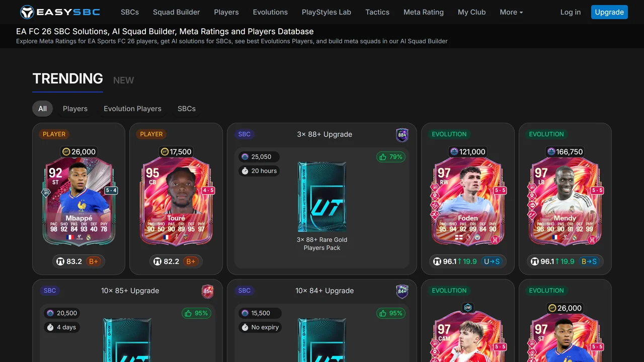Viewport: 644px width, 362px height.
Task: Open the 10× 84+ Upgrade SBC title
Action: [325, 291]
